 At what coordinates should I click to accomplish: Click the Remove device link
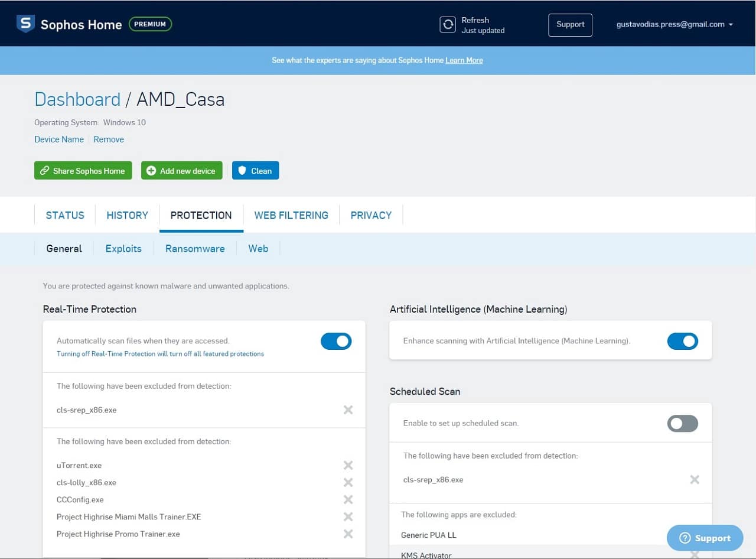point(109,139)
